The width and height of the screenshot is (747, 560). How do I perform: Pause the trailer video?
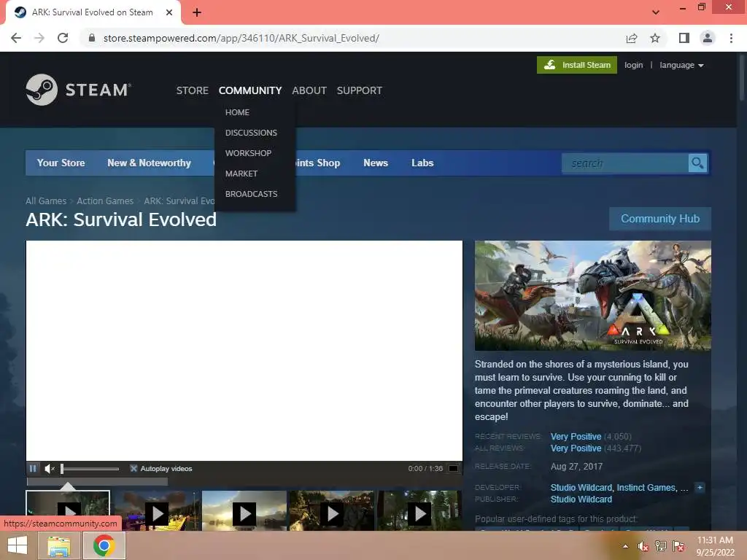pyautogui.click(x=33, y=469)
